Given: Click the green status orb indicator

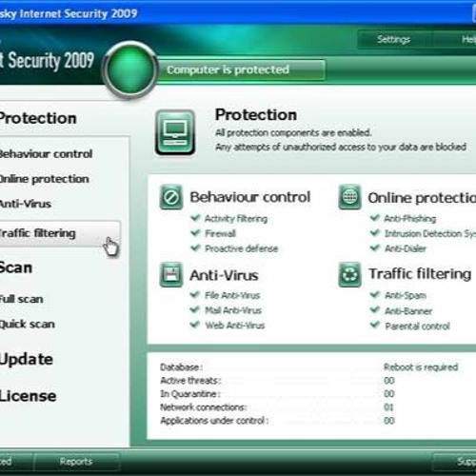Looking at the screenshot, I should click(x=130, y=69).
